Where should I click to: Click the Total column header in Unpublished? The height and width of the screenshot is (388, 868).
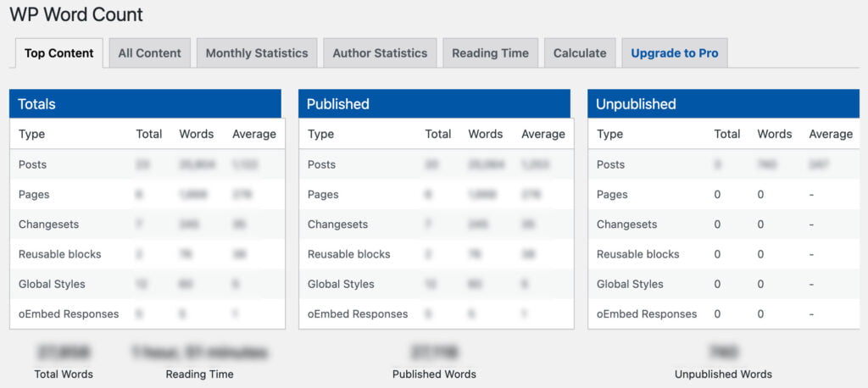click(726, 134)
